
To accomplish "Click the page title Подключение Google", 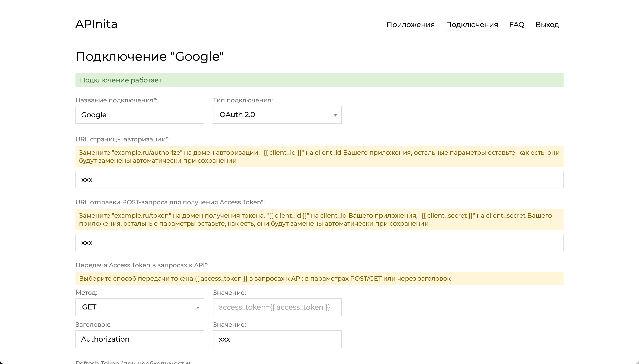I will point(149,56).
